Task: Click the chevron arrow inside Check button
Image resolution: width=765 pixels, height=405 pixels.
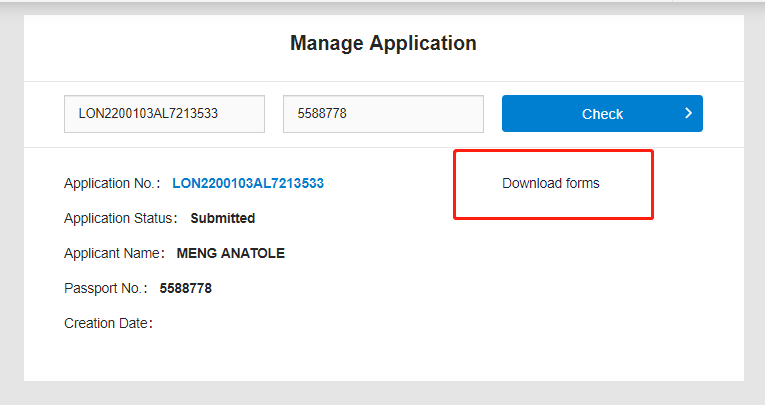Action: [688, 113]
